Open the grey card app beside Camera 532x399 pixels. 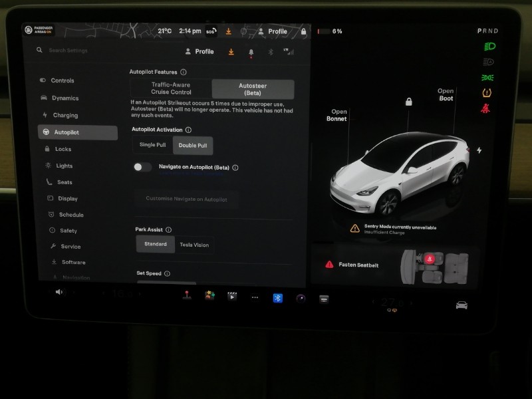[x=324, y=299]
